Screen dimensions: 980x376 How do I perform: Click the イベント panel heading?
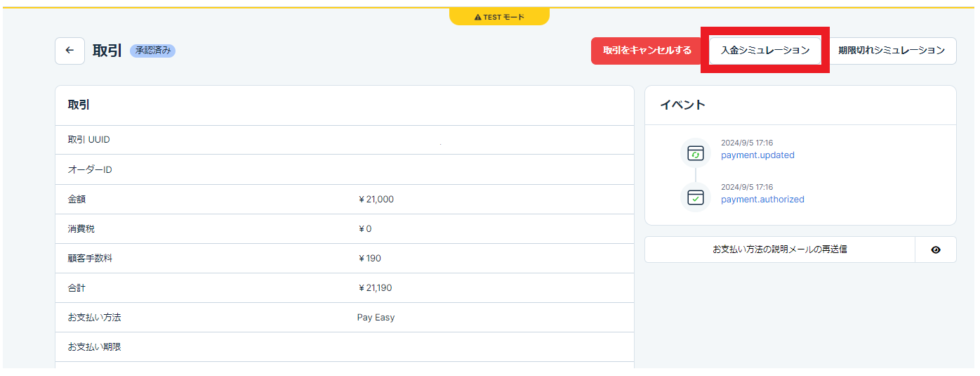coord(682,105)
